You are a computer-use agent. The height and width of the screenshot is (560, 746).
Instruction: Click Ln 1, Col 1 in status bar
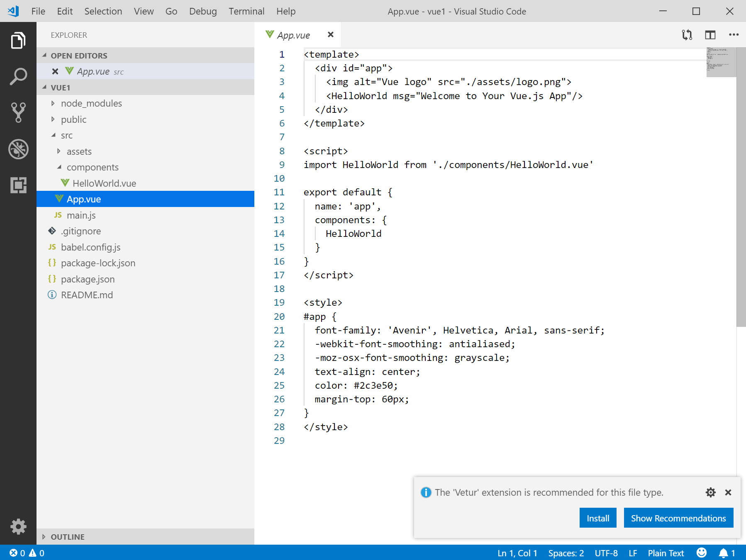tap(517, 553)
